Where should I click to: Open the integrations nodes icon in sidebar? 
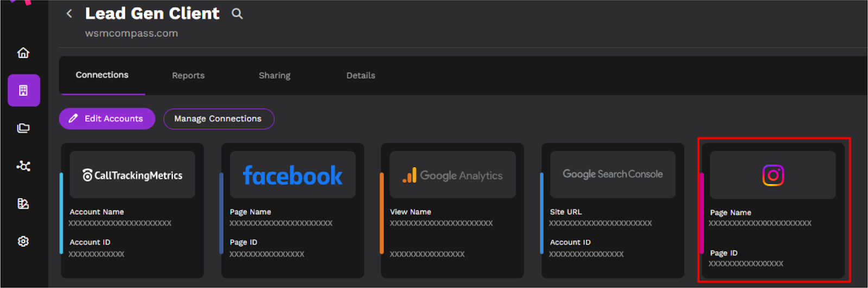click(23, 166)
